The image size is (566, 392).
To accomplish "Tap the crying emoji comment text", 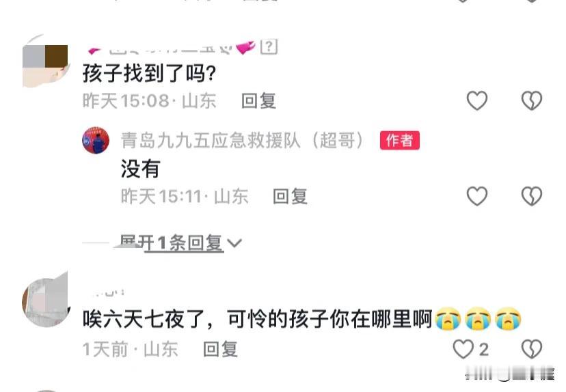I will [x=302, y=319].
